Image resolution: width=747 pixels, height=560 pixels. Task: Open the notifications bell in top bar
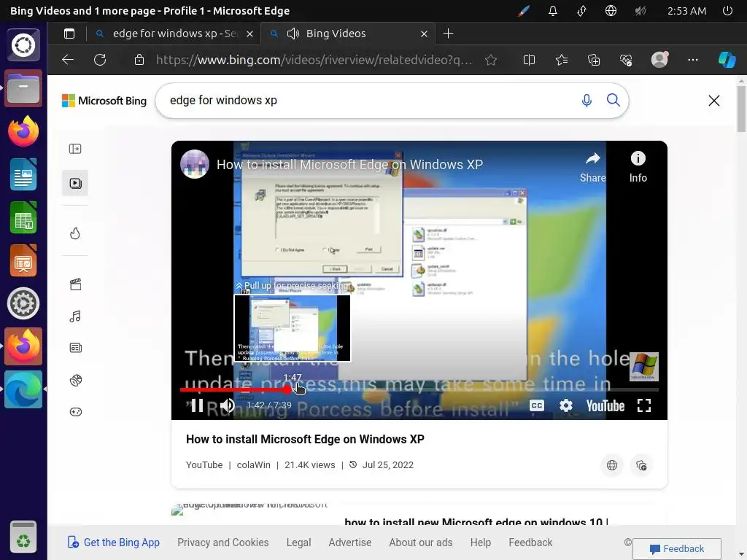(553, 10)
